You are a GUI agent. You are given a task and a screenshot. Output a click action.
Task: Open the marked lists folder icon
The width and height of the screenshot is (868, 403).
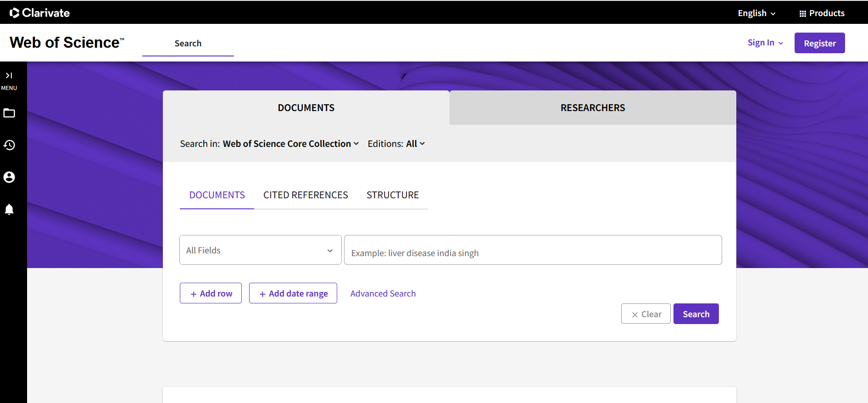9,113
